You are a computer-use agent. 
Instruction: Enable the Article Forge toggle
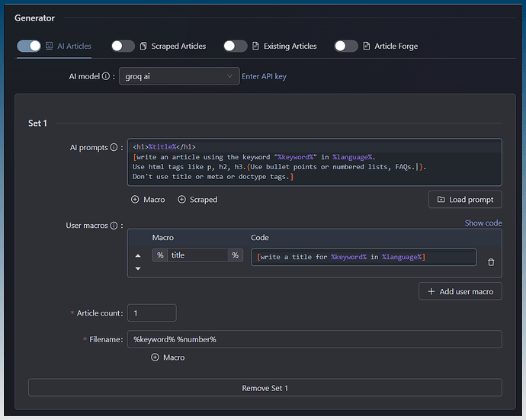345,46
